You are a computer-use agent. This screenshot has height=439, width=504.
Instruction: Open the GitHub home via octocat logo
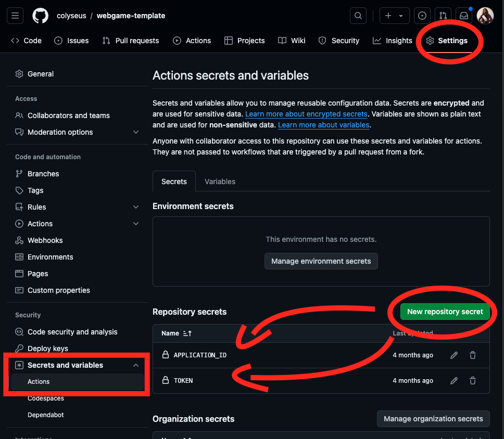tap(40, 15)
